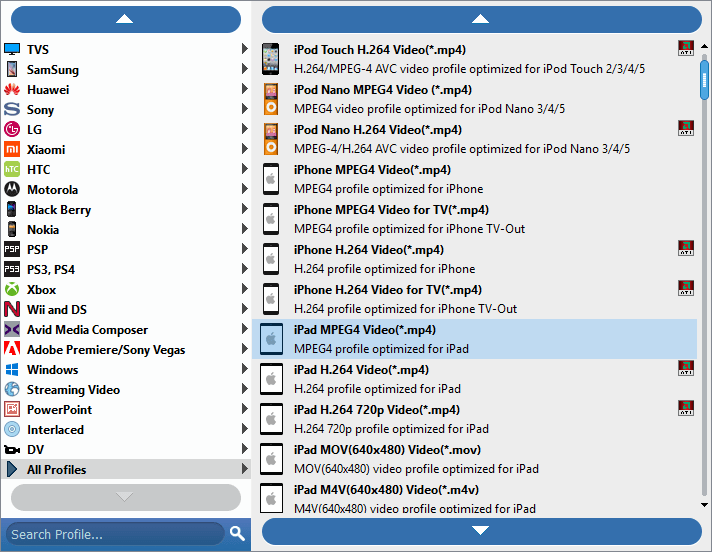Click the Xbox logo icon

[12, 289]
